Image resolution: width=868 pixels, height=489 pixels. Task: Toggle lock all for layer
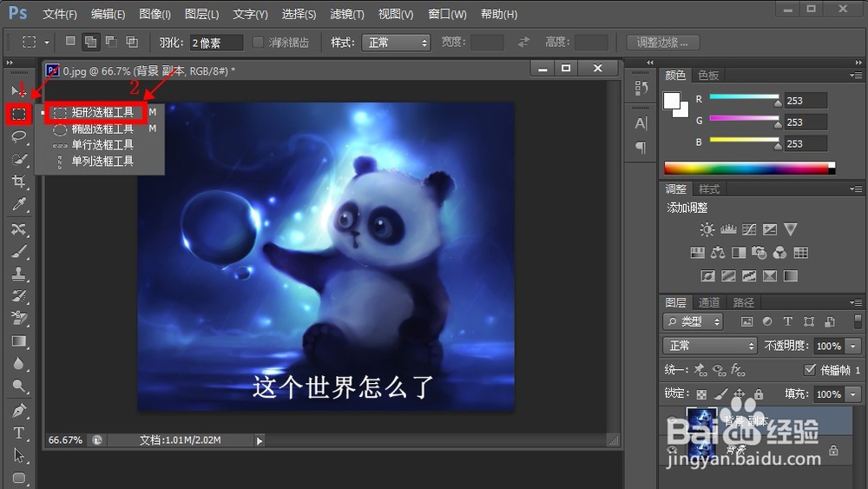[759, 393]
